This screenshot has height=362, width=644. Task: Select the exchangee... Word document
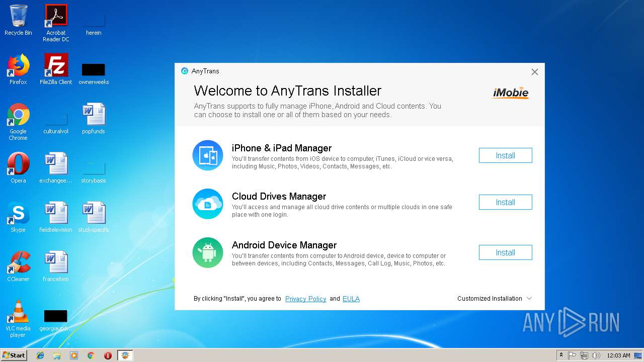coord(56,168)
